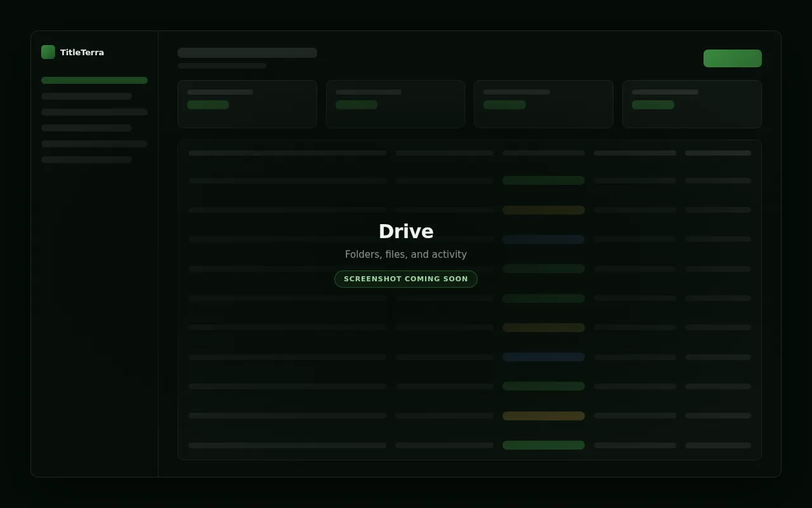
Task: Click the Screenshot Coming Soon badge
Action: [x=406, y=279]
